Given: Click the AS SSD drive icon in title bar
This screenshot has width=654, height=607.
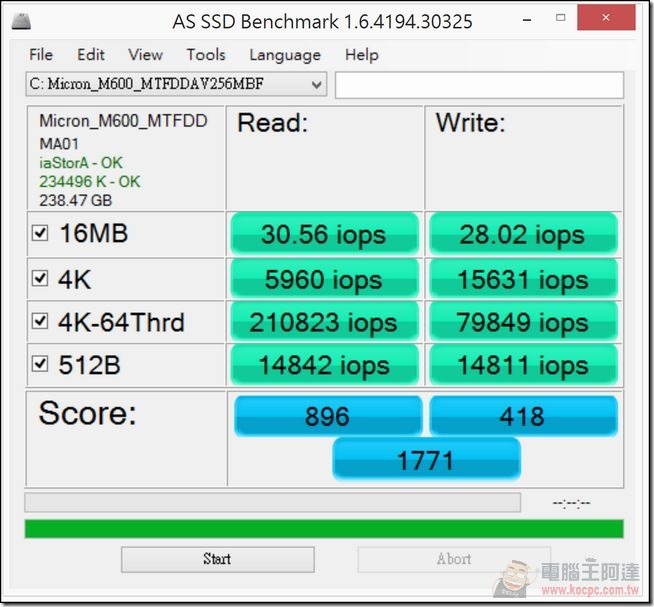Looking at the screenshot, I should (x=21, y=21).
